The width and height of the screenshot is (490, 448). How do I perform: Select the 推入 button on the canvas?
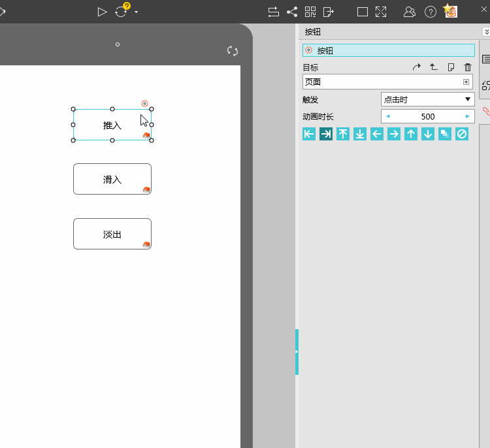tap(112, 125)
